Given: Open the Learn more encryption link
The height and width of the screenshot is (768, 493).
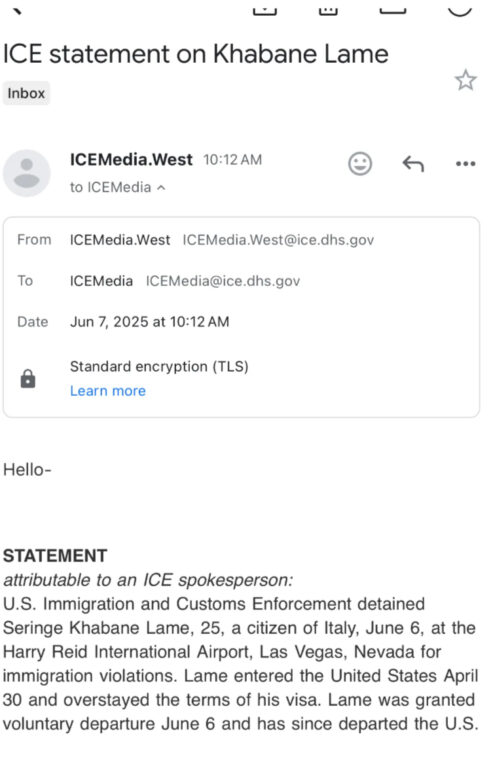Looking at the screenshot, I should coord(108,391).
